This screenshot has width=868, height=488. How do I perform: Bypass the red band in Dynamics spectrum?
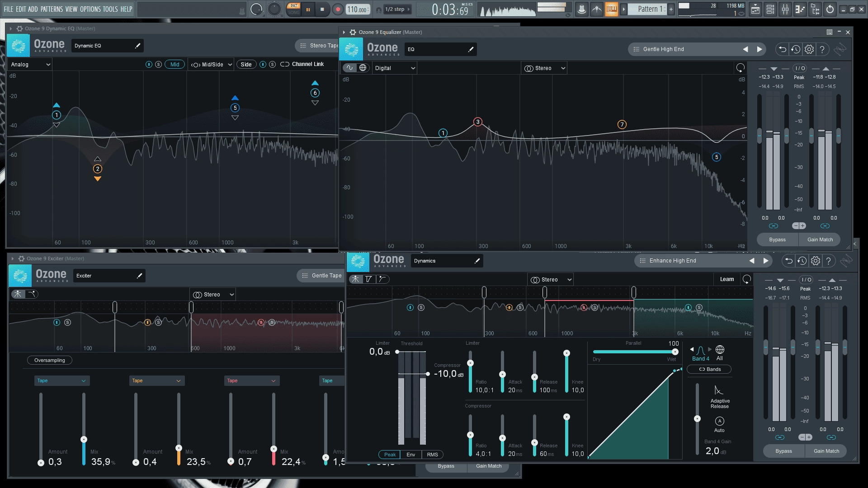tap(584, 308)
